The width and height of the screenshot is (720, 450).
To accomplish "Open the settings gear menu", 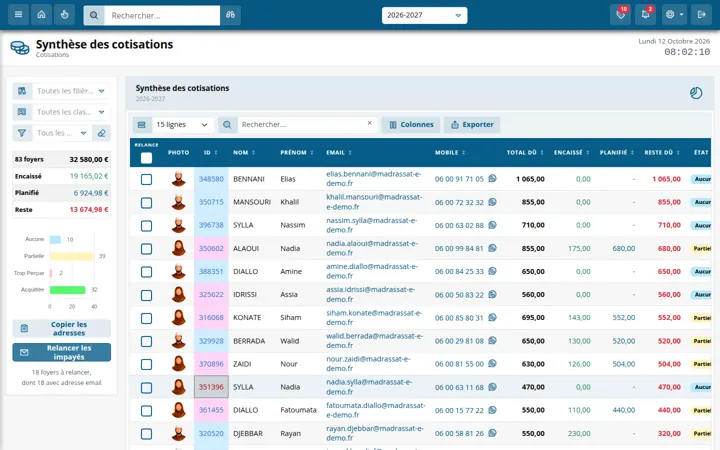I will 674,15.
